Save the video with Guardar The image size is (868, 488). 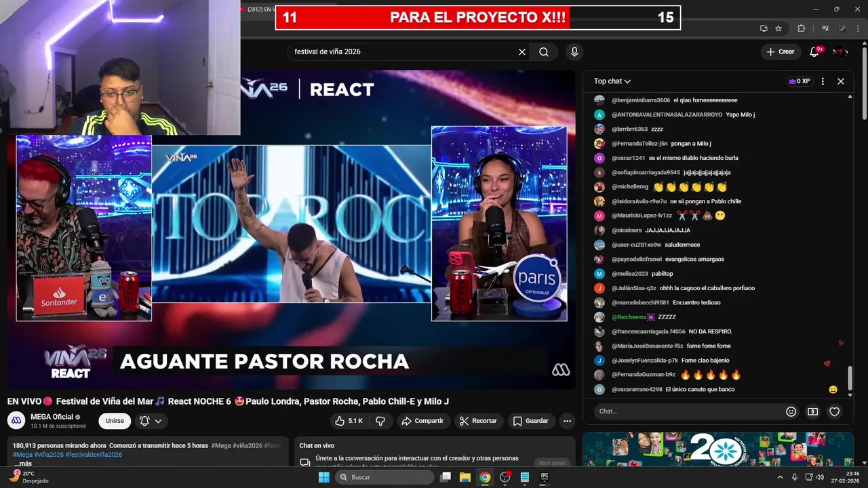pyautogui.click(x=530, y=421)
